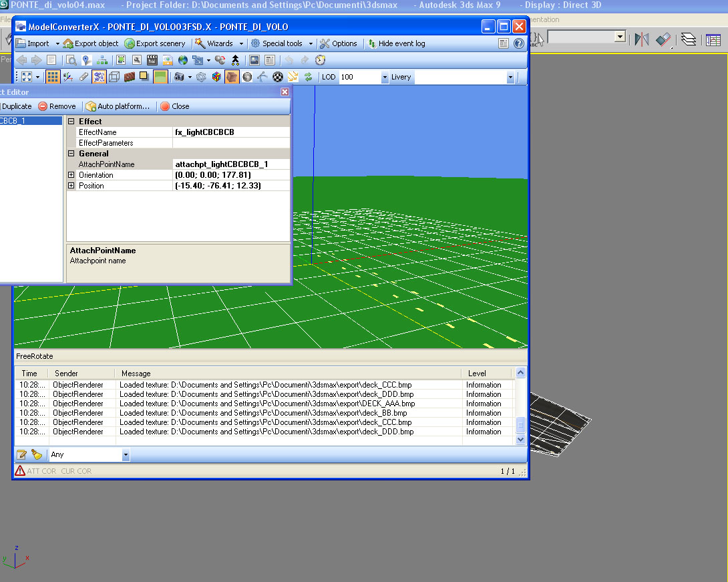
Task: Open the LOD dropdown
Action: [x=384, y=78]
